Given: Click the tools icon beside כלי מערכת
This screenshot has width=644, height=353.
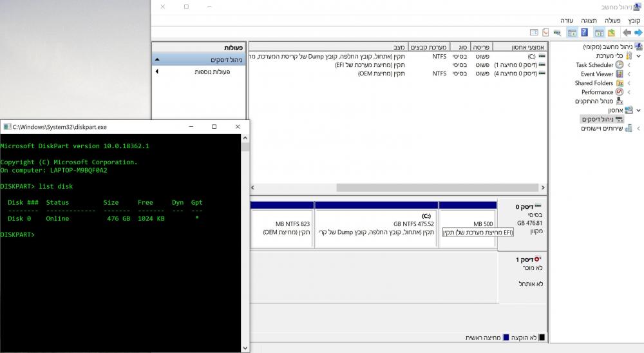Looking at the screenshot, I should point(629,55).
